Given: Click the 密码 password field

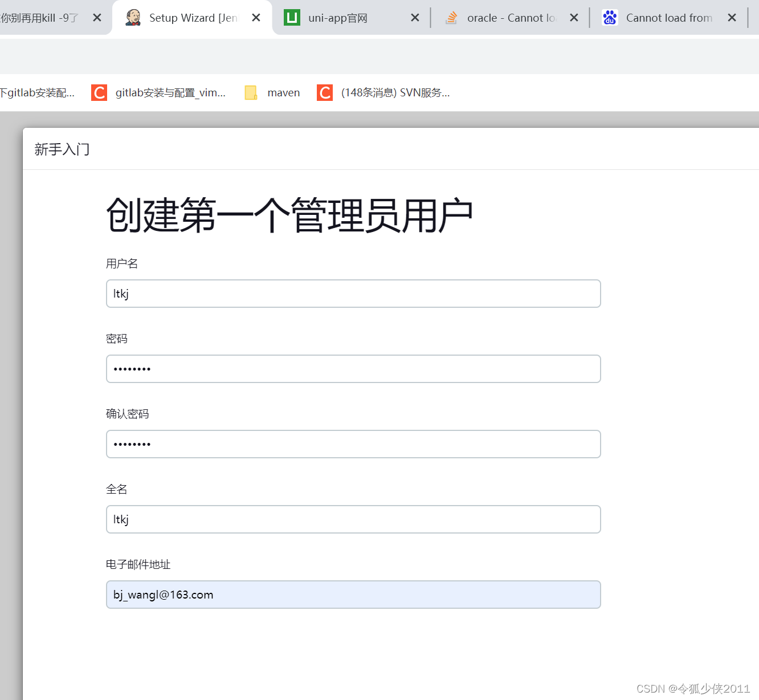Looking at the screenshot, I should coord(353,369).
